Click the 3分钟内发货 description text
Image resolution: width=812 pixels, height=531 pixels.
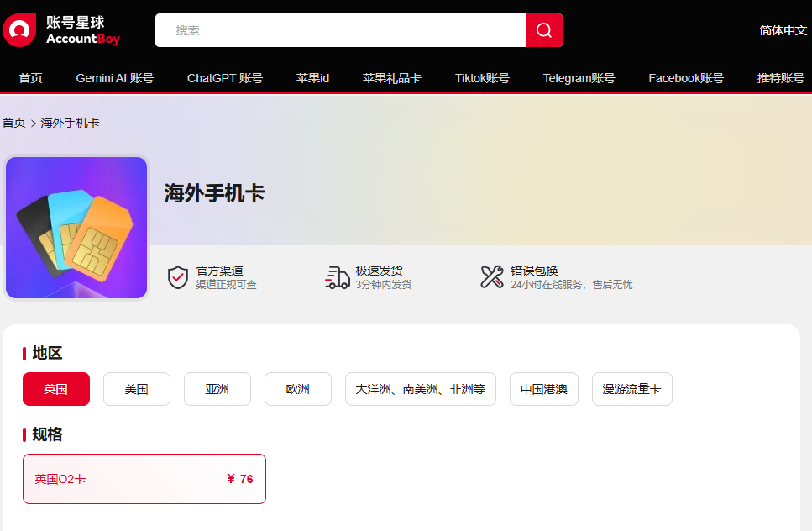point(383,285)
